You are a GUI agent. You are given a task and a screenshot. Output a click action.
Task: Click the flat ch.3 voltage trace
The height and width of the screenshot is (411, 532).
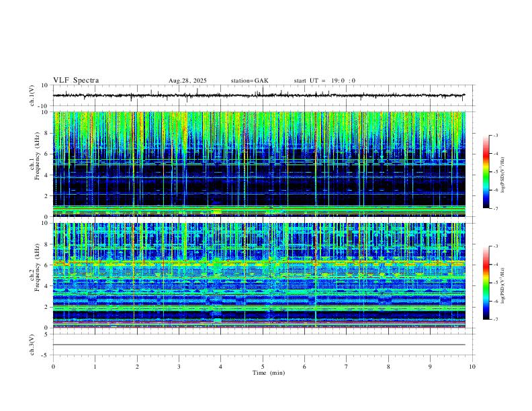tap(259, 345)
